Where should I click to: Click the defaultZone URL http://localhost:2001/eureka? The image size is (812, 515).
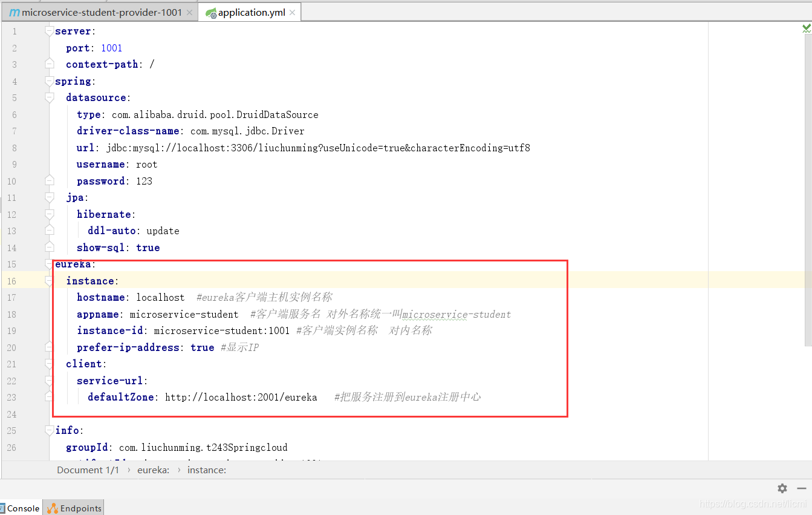point(241,397)
